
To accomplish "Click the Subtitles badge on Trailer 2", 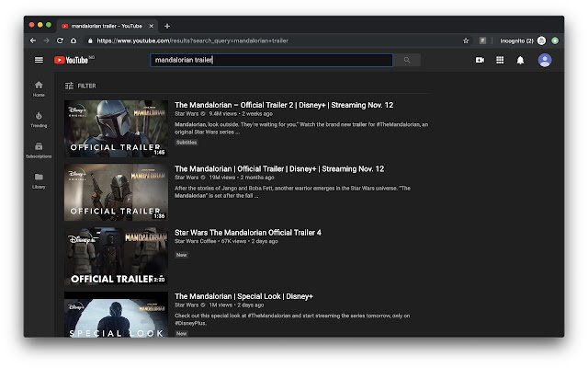I will click(187, 143).
